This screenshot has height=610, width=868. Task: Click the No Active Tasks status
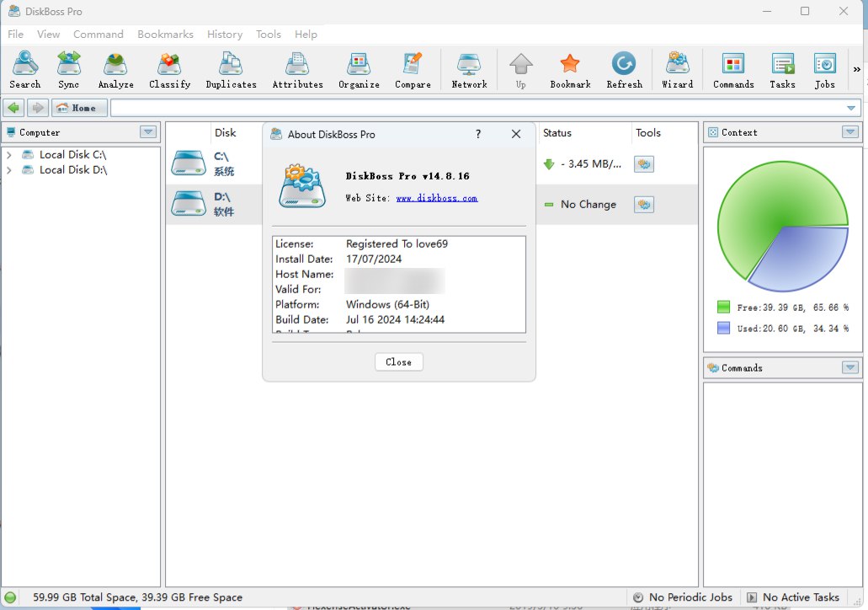coord(793,597)
